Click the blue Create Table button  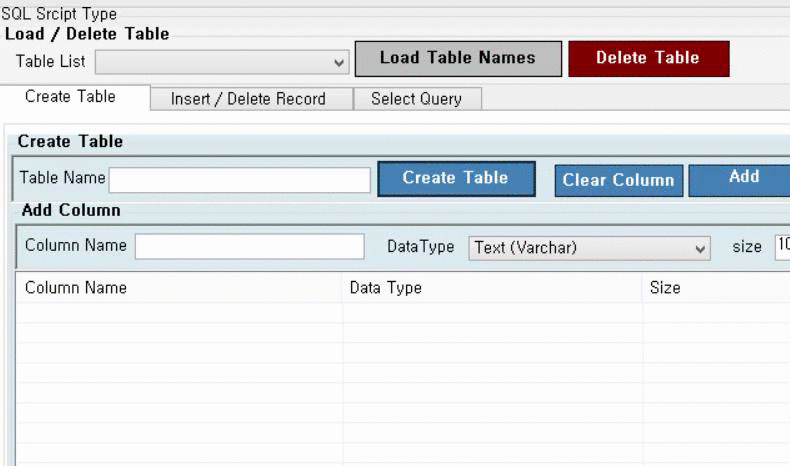coord(456,178)
